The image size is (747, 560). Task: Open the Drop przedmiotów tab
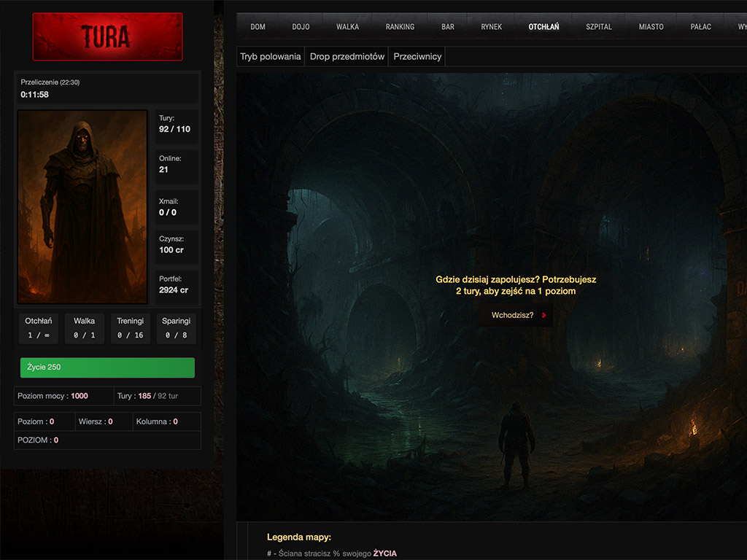pyautogui.click(x=347, y=57)
